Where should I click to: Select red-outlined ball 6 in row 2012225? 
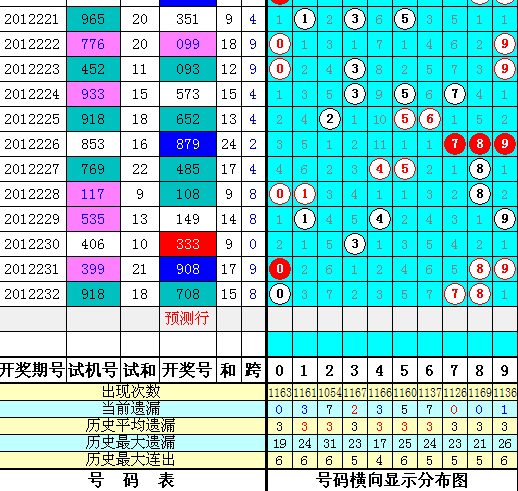(x=430, y=119)
